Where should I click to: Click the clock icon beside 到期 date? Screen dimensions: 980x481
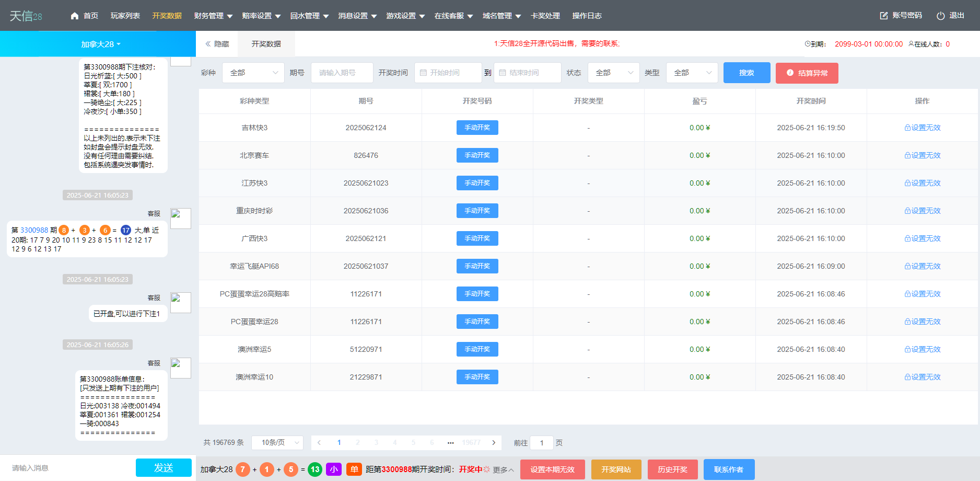(x=807, y=44)
